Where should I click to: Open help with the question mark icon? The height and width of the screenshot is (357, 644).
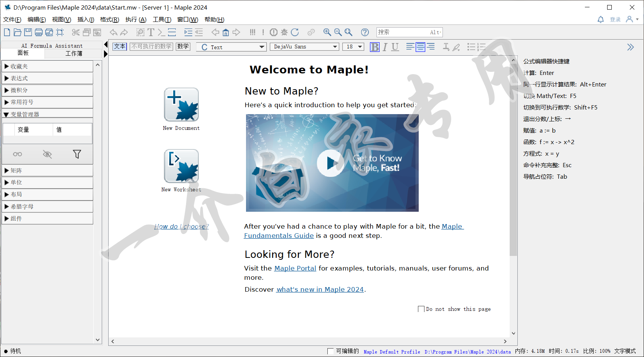click(x=365, y=32)
